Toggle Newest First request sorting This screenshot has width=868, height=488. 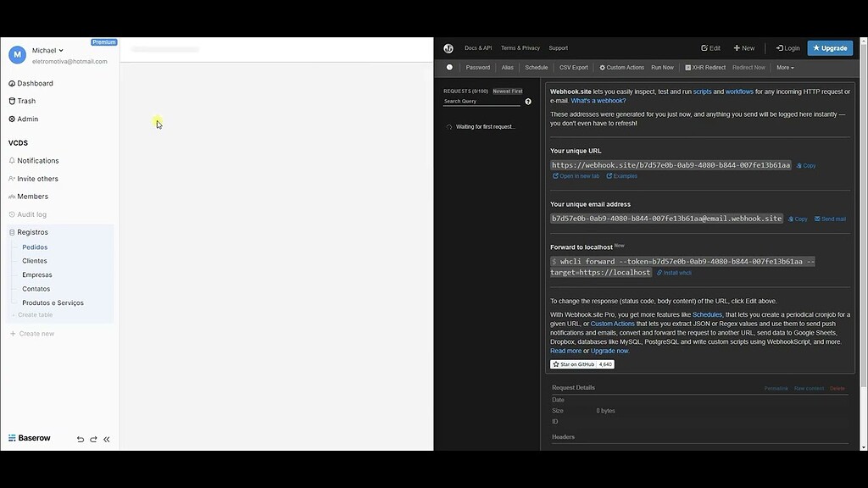coord(507,91)
